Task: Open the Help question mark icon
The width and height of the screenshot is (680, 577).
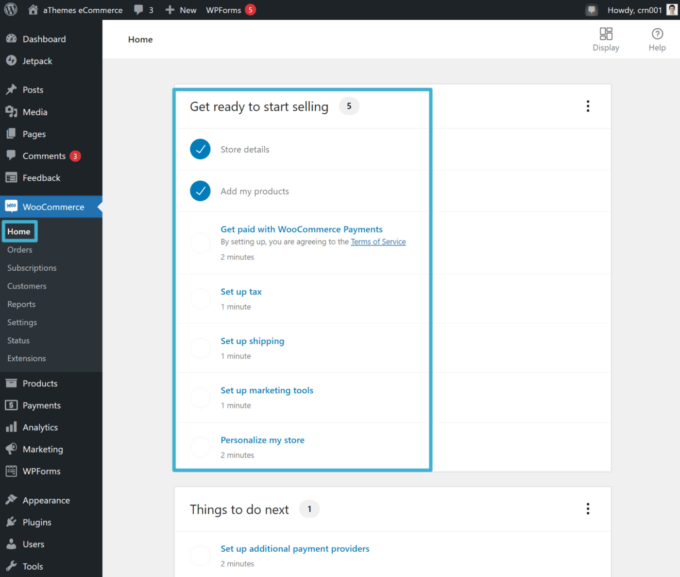Action: (x=657, y=34)
